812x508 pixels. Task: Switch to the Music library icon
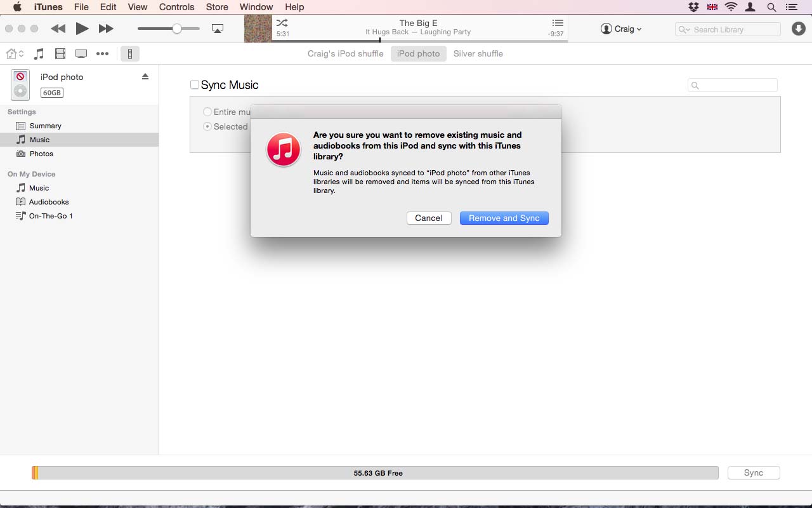(x=39, y=54)
